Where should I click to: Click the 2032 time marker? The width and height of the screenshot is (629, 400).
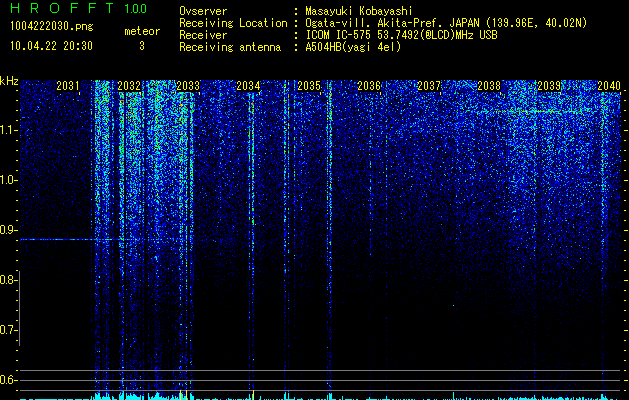[x=129, y=86]
